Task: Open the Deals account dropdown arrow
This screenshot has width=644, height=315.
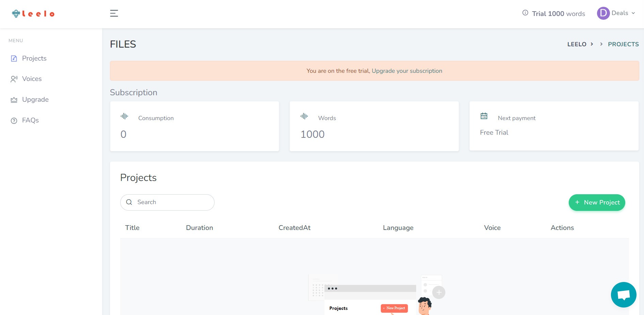Action: (633, 13)
